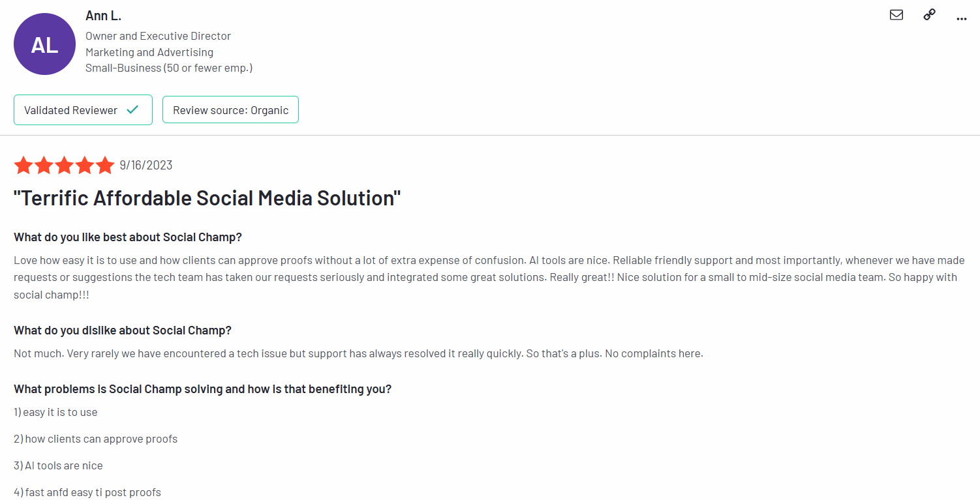The height and width of the screenshot is (500, 980).
Task: Click the envelope email icon
Action: [896, 15]
